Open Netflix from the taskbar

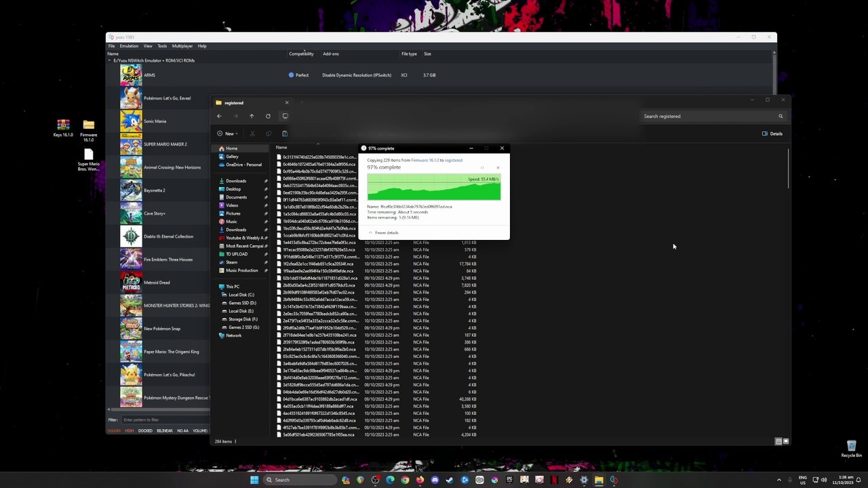(554, 480)
